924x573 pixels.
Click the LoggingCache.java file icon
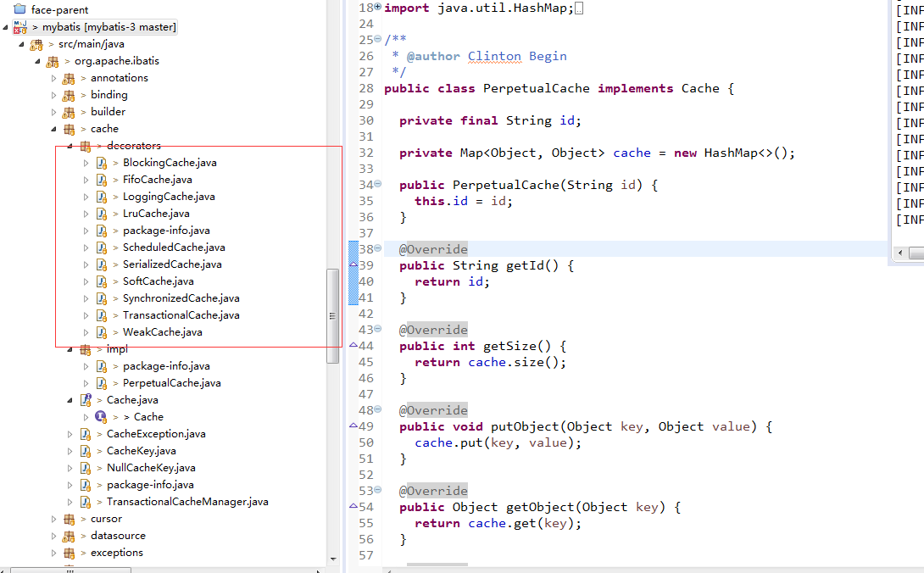pyautogui.click(x=102, y=197)
